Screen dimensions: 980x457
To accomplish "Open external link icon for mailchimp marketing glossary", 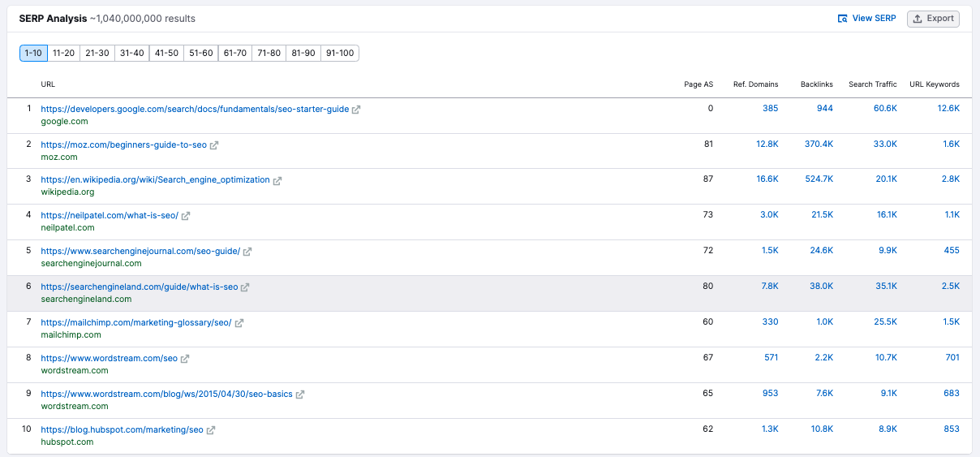I will coord(239,323).
